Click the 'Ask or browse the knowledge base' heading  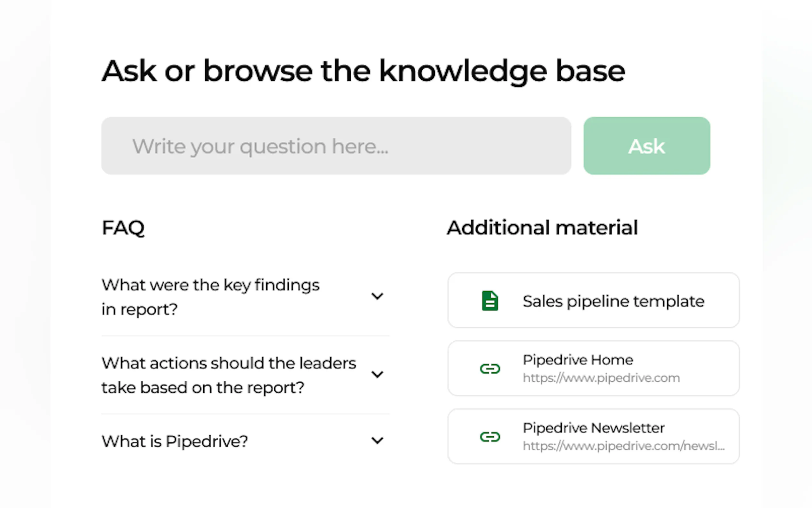pos(363,71)
